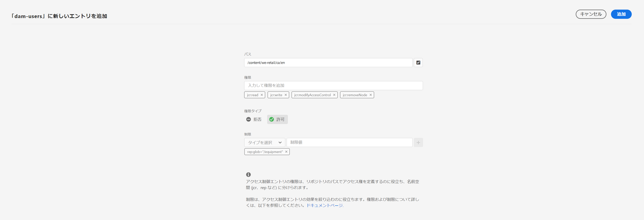Click the jcr:modifyAccessControl tag label
Viewport: 644px width, 220px height.
point(312,95)
